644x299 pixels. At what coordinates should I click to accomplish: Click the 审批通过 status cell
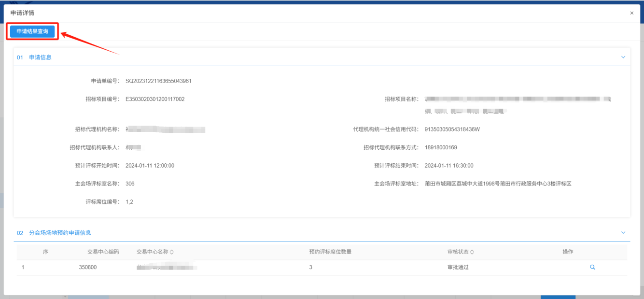tap(458, 267)
